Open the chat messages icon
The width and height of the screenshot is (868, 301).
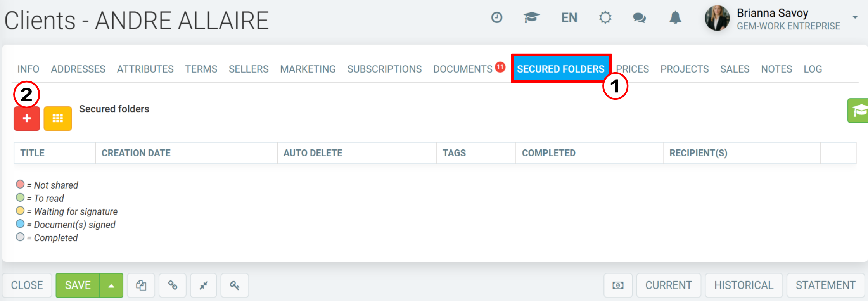click(x=639, y=18)
